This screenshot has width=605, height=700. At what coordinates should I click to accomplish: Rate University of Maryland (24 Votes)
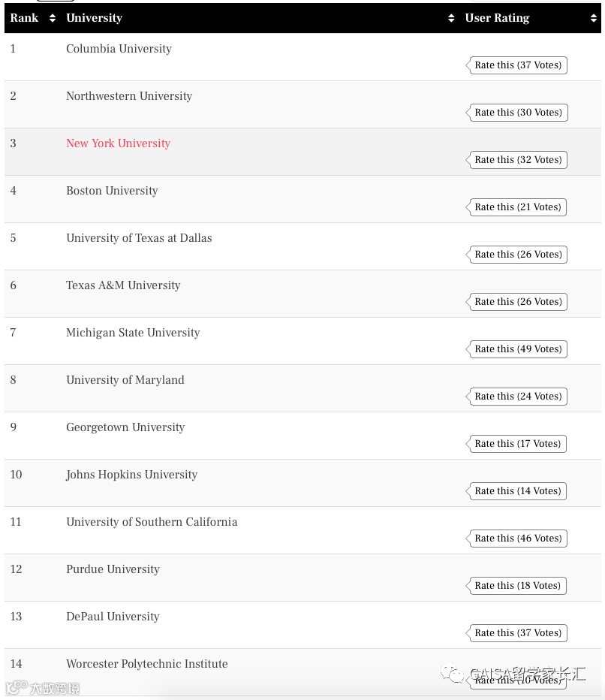[x=517, y=397]
